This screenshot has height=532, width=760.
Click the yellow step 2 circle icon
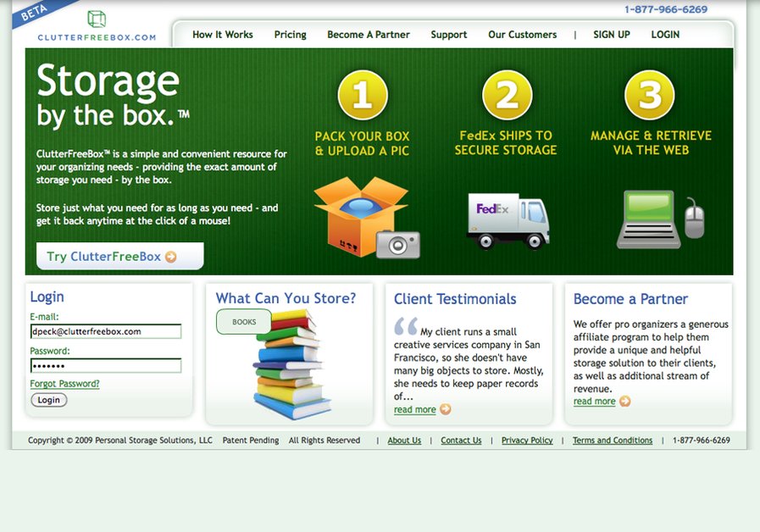(x=509, y=97)
